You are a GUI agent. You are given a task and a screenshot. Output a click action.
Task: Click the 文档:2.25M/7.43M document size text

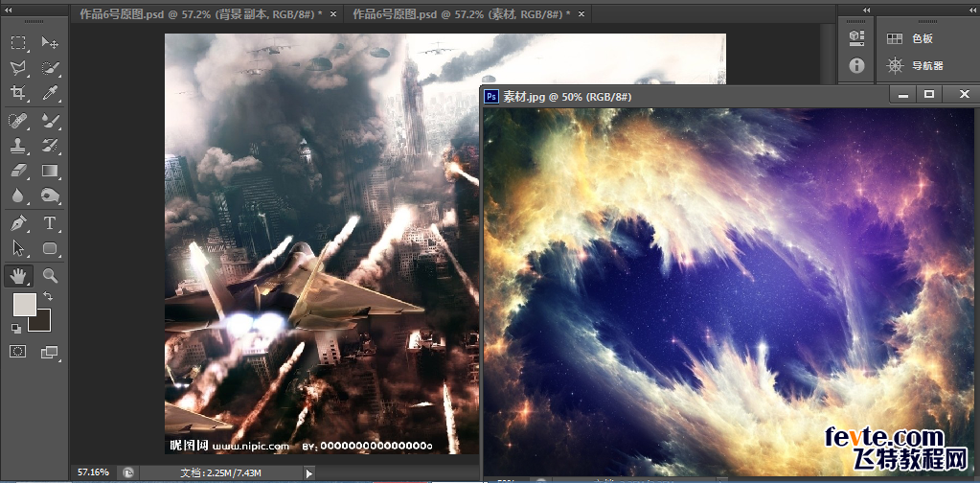220,472
